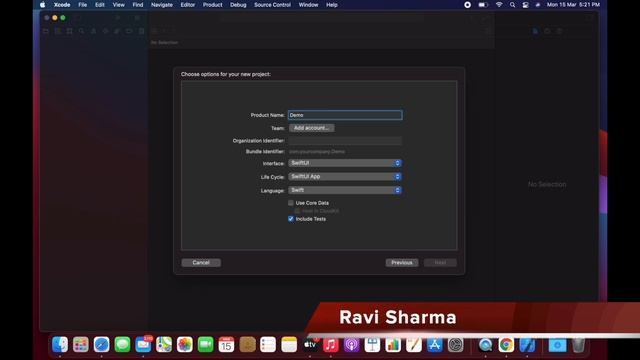Launch Music app from the dock

pyautogui.click(x=331, y=344)
